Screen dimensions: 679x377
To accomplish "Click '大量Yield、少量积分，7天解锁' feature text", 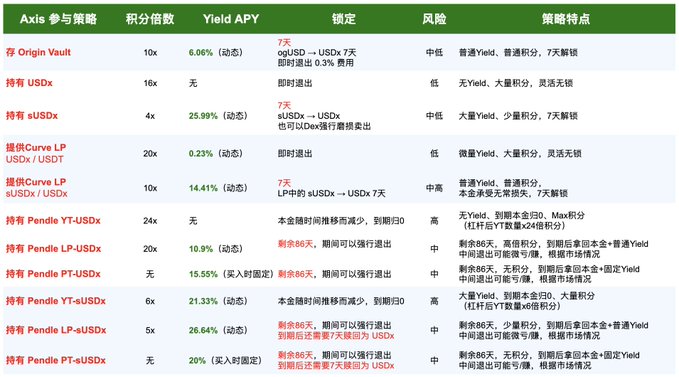I will click(x=518, y=116).
